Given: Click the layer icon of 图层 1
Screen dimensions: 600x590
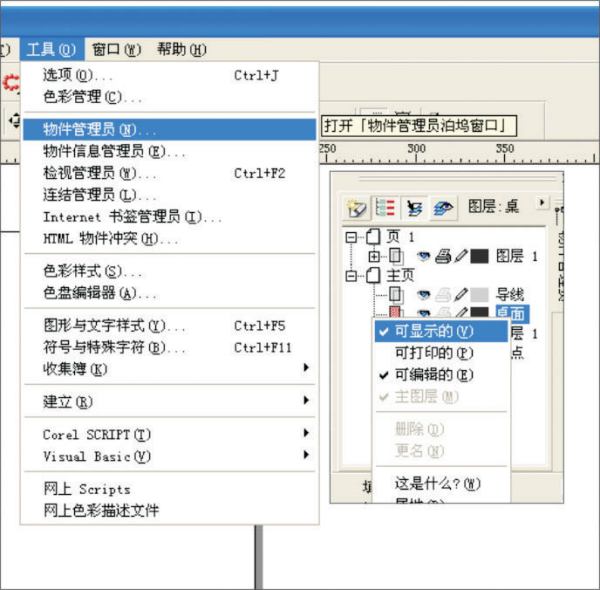Looking at the screenshot, I should click(x=396, y=256).
